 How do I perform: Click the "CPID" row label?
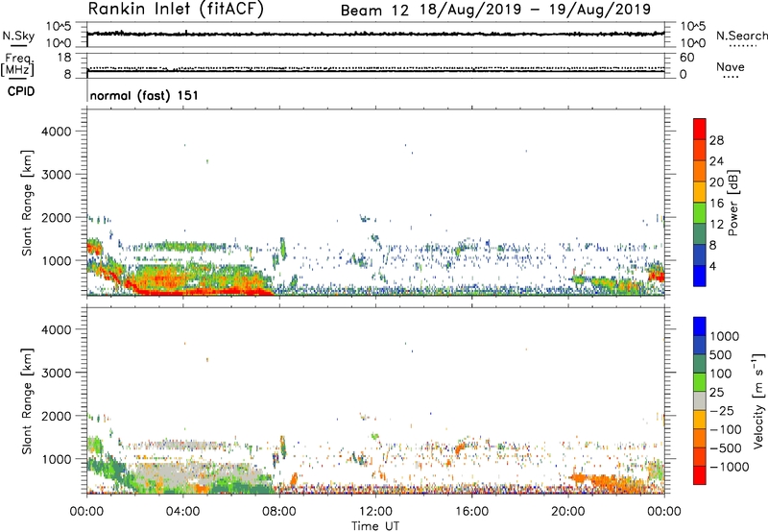point(21,91)
